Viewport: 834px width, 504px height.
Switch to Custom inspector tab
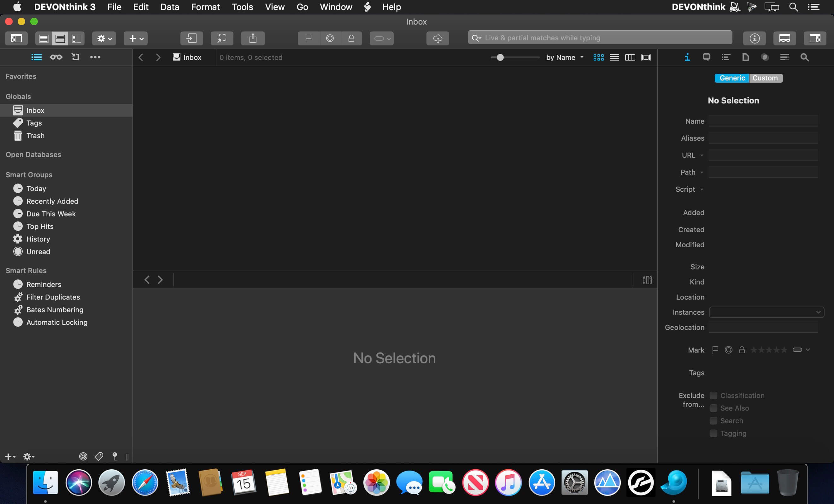coord(765,78)
